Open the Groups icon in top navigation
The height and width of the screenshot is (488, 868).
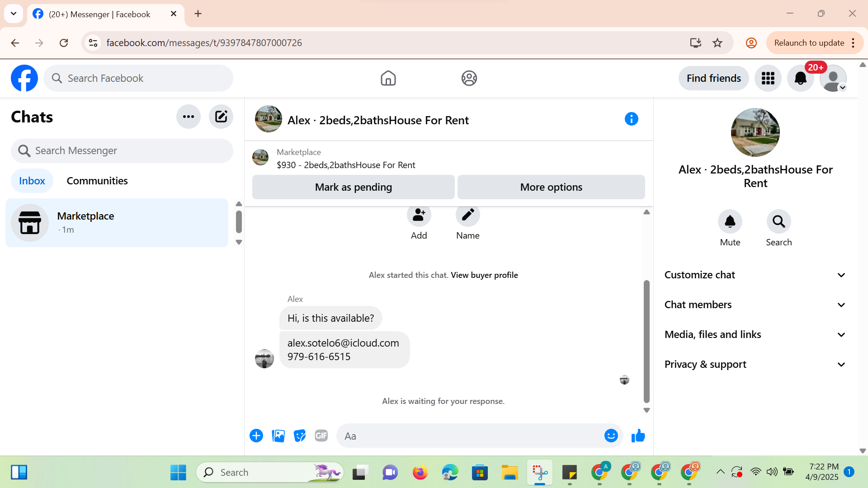[469, 78]
